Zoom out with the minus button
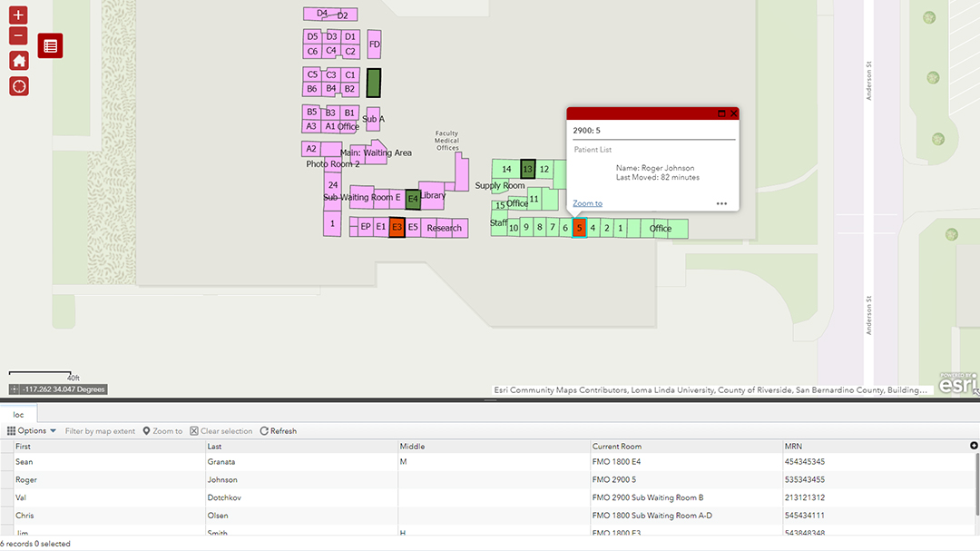Screen dimensions: 980x551 (x=18, y=35)
